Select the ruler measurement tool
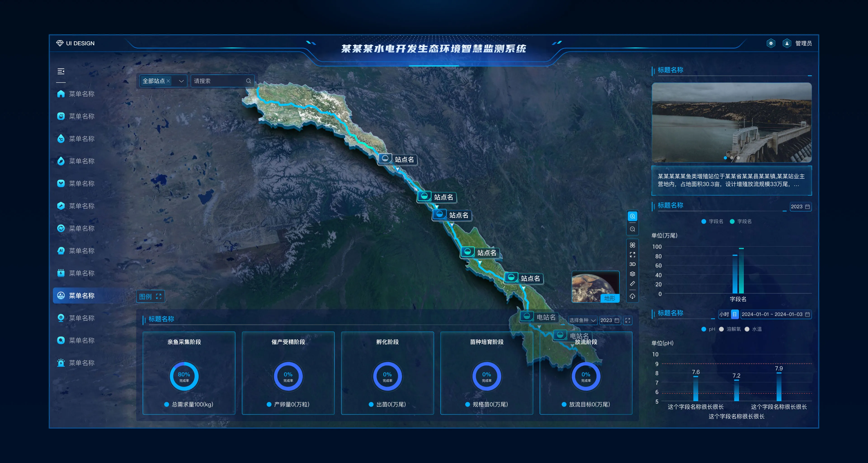The height and width of the screenshot is (463, 868). coord(632,284)
